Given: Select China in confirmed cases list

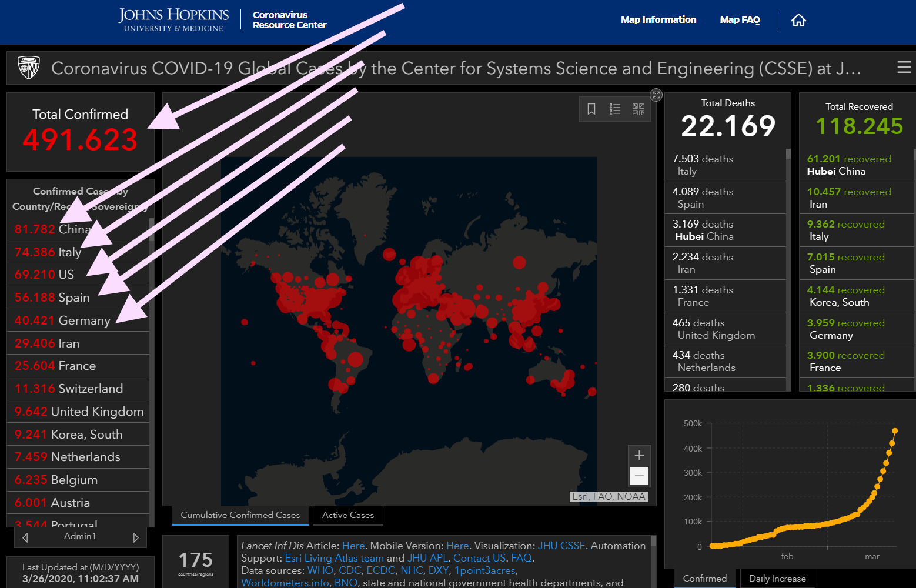Looking at the screenshot, I should coord(78,229).
